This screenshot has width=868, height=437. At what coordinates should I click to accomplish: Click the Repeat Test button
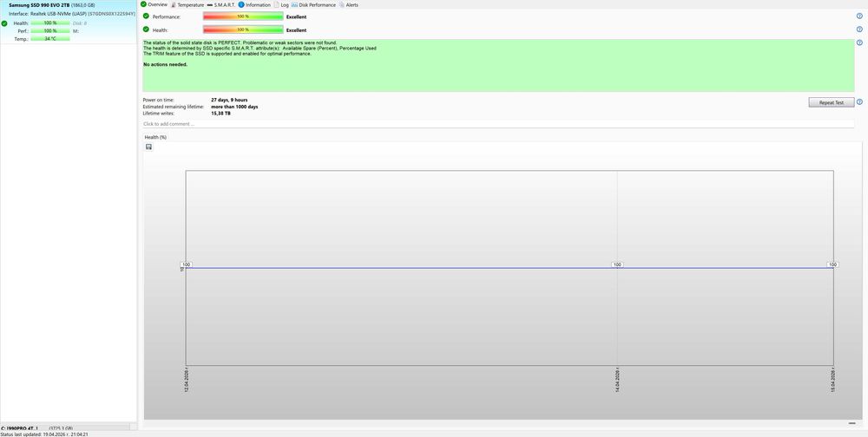[x=831, y=102]
